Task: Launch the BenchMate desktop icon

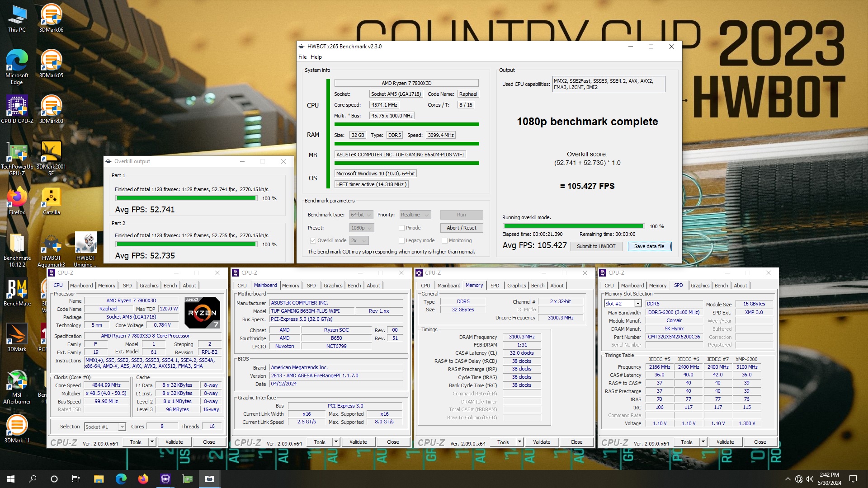Action: (17, 292)
